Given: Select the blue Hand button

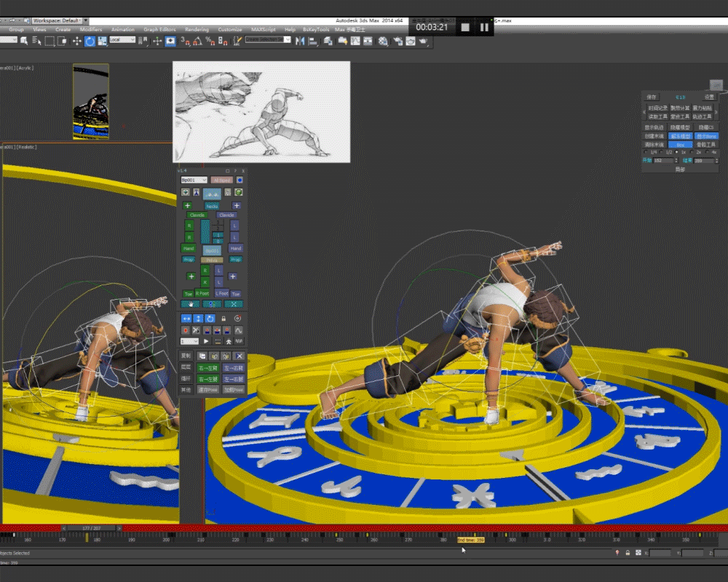Looking at the screenshot, I should (236, 248).
